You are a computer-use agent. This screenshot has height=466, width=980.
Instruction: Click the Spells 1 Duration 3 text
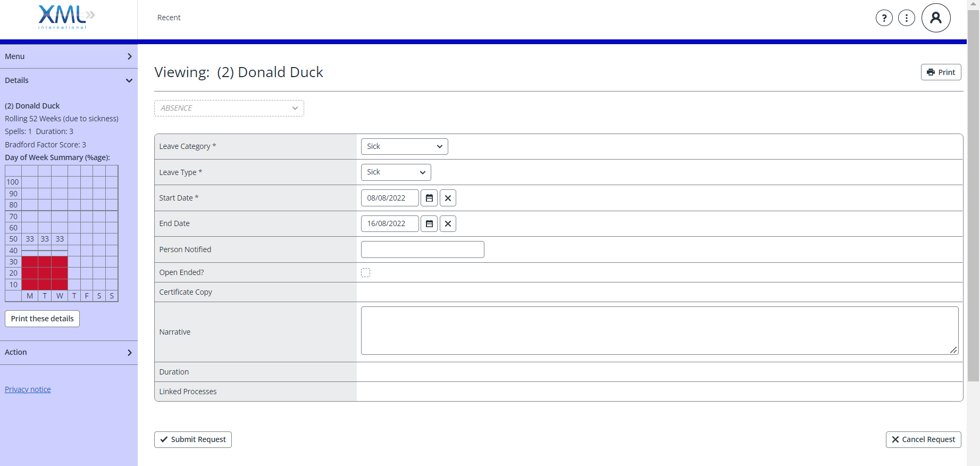tap(39, 131)
